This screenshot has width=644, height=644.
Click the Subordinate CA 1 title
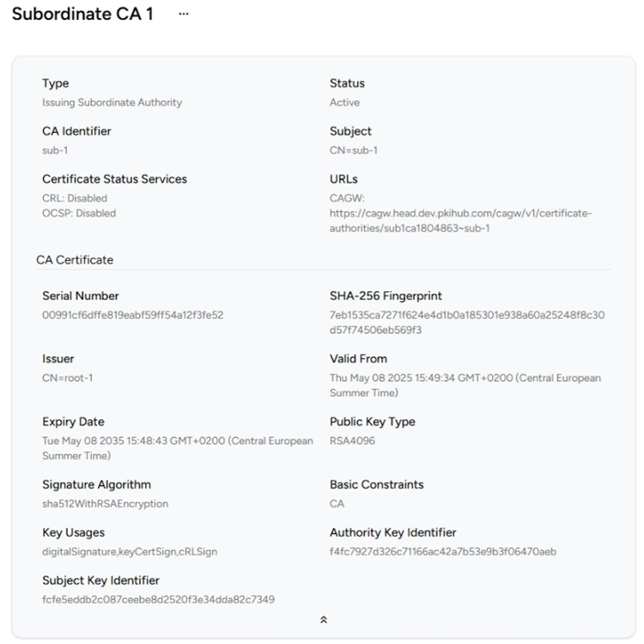pos(82,15)
